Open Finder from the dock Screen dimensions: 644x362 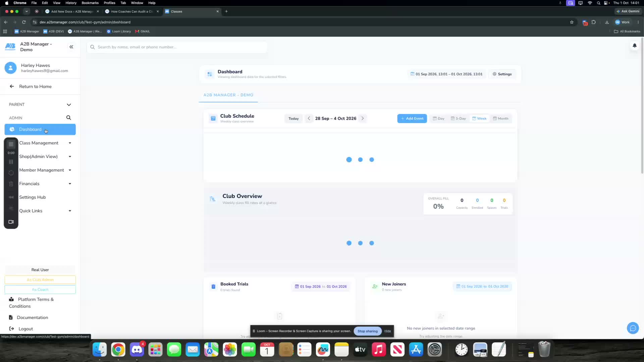100,350
